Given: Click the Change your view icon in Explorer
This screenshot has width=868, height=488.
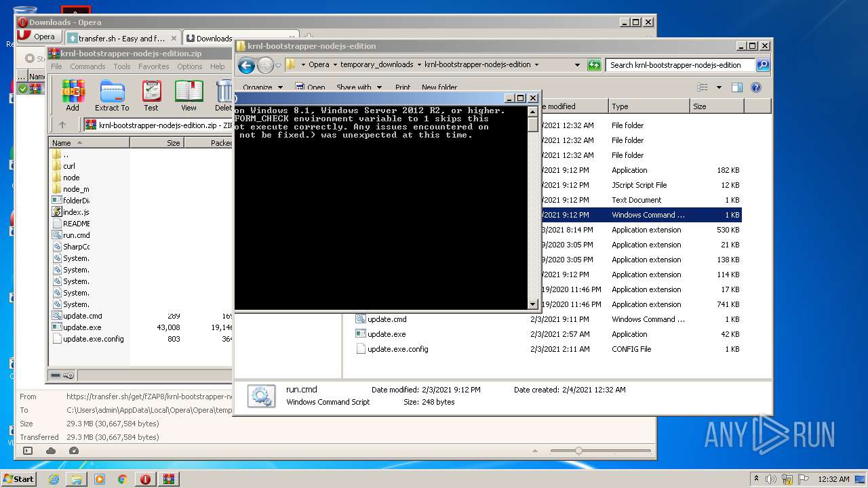Looking at the screenshot, I should pyautogui.click(x=703, y=87).
